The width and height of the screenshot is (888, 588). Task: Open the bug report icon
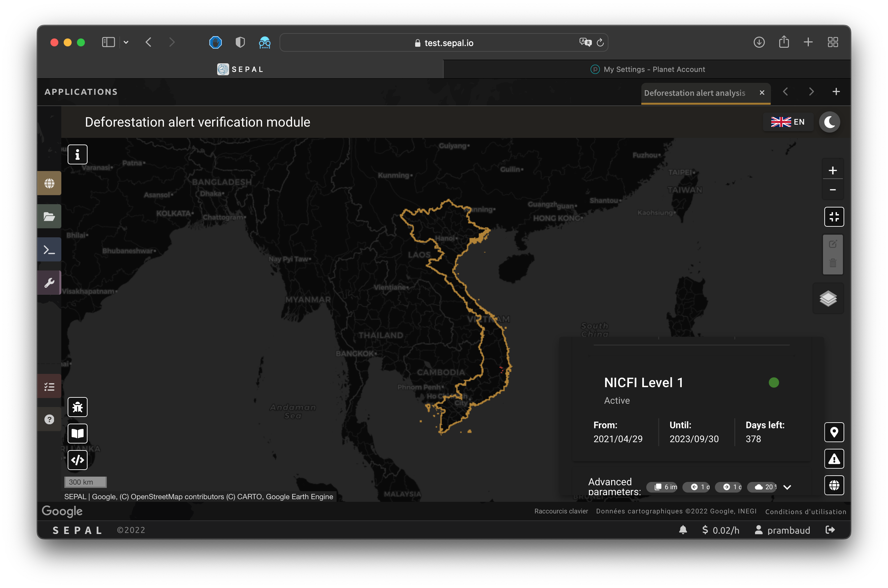click(x=77, y=407)
